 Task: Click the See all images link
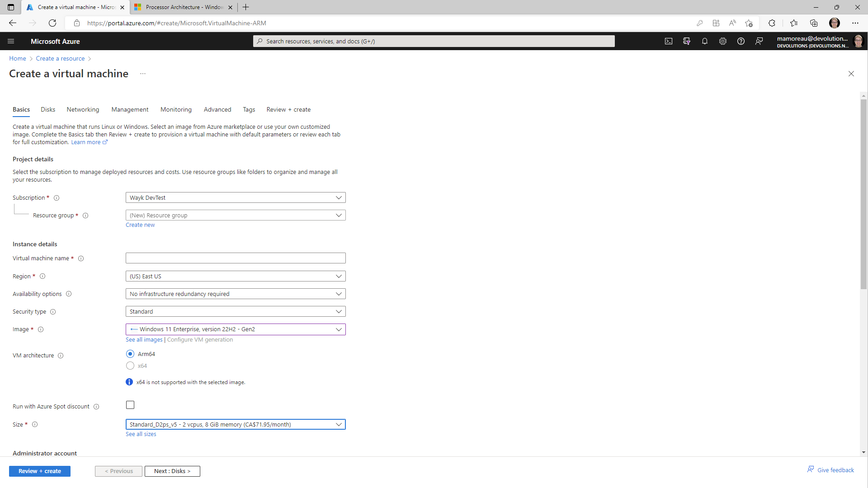[144, 340]
